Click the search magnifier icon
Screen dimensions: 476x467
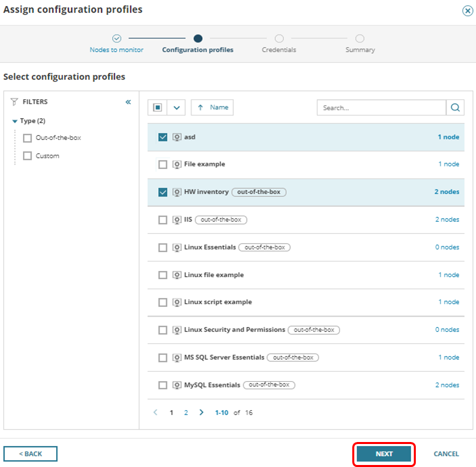(455, 107)
